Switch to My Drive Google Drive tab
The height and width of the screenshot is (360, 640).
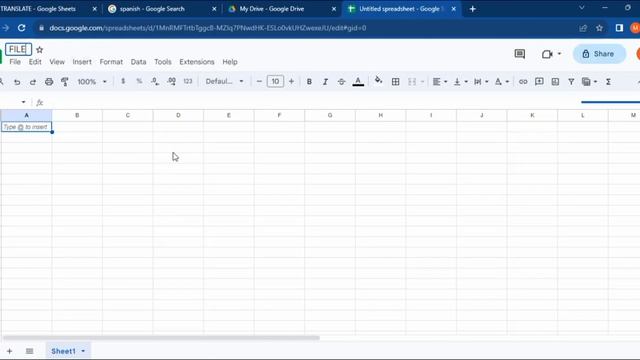coord(282,9)
